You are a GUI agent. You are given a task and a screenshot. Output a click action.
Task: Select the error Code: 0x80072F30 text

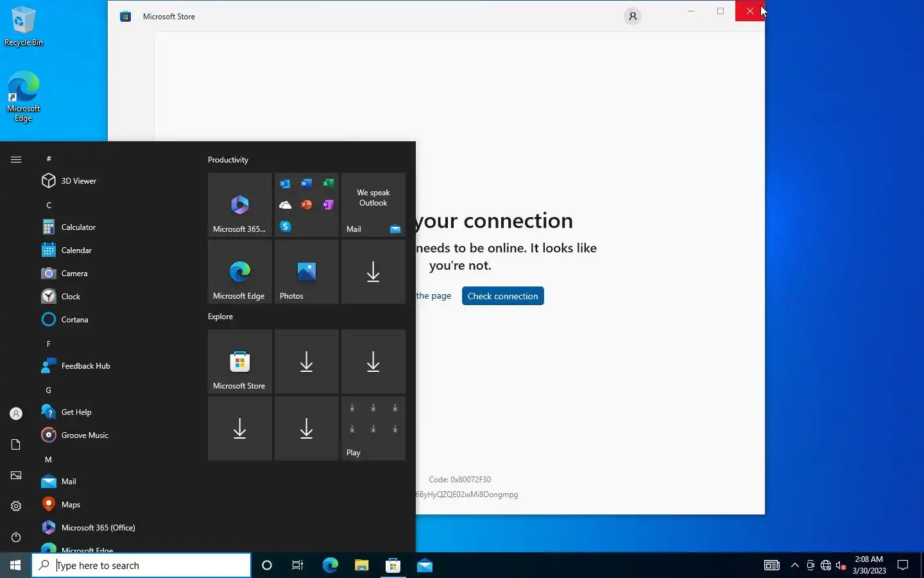coord(460,480)
